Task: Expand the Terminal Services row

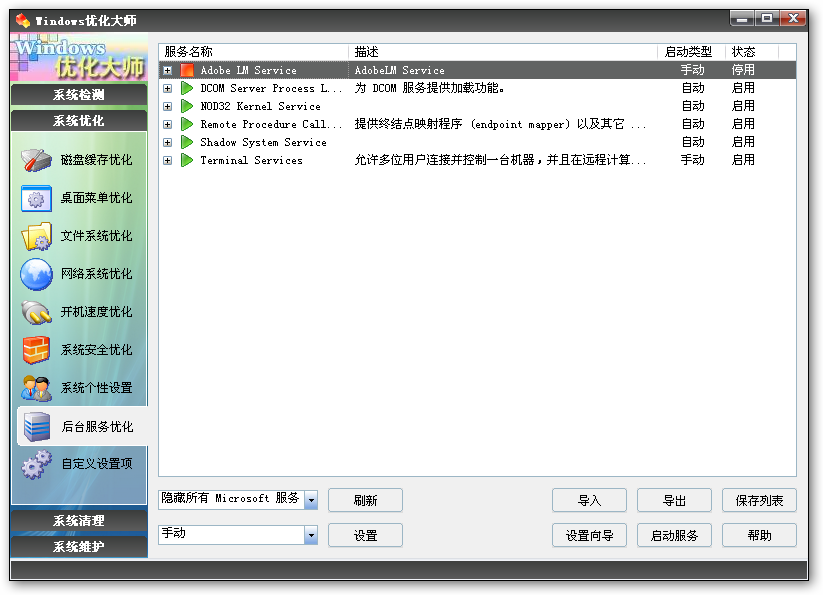Action: (167, 161)
